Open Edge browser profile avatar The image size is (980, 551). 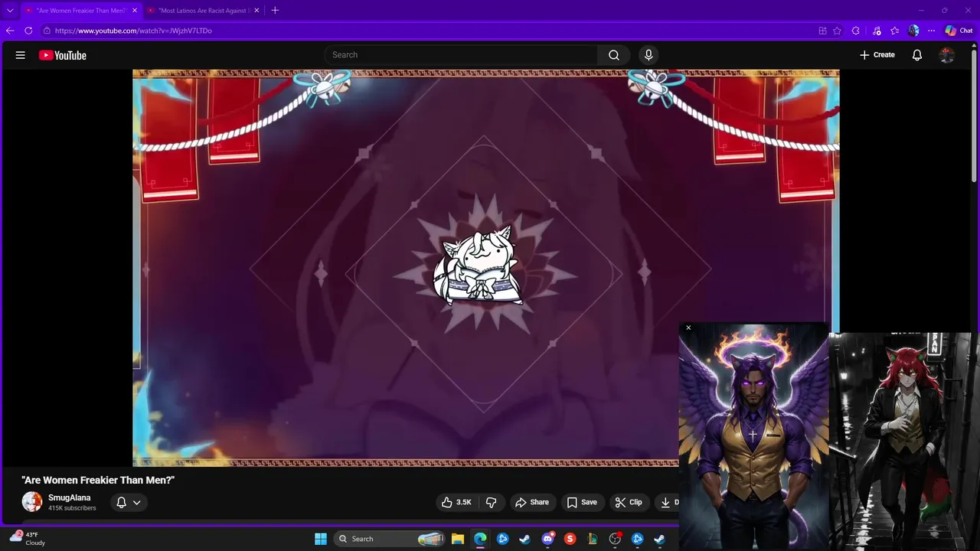913,31
